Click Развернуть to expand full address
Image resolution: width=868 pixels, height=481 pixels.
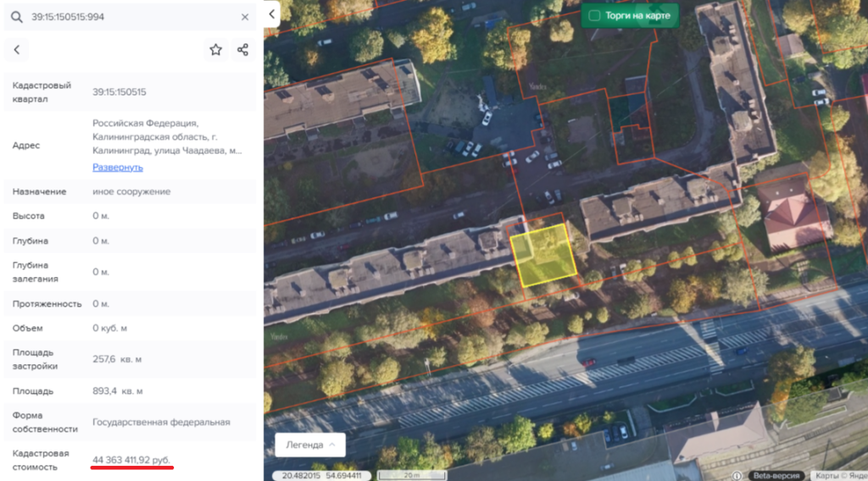coord(118,168)
